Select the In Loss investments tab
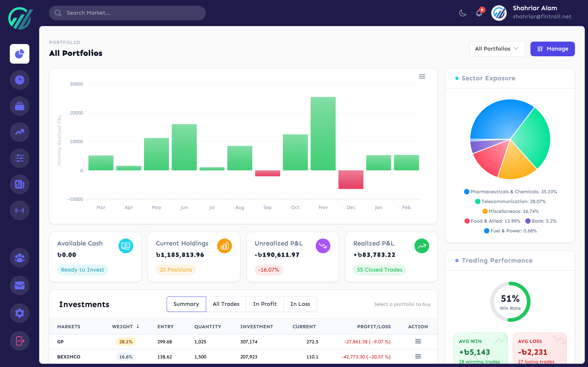 300,304
